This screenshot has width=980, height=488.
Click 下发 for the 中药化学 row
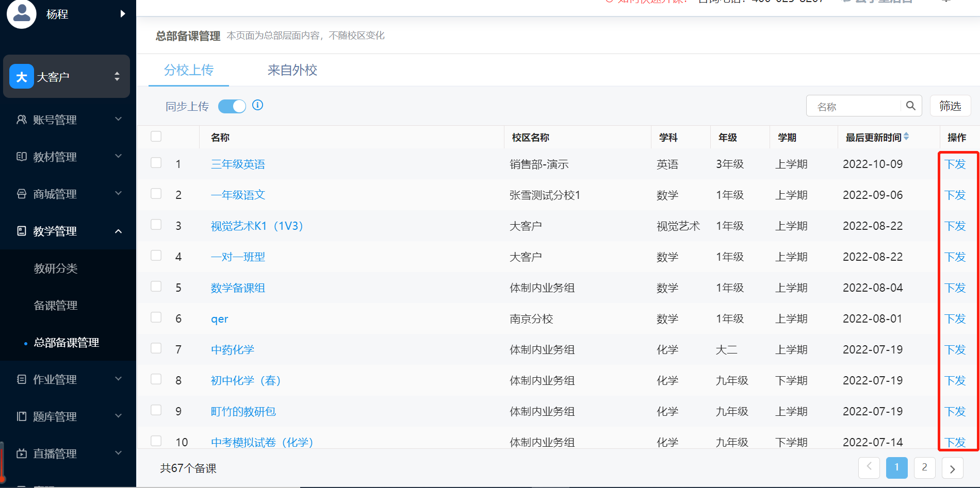coord(955,350)
